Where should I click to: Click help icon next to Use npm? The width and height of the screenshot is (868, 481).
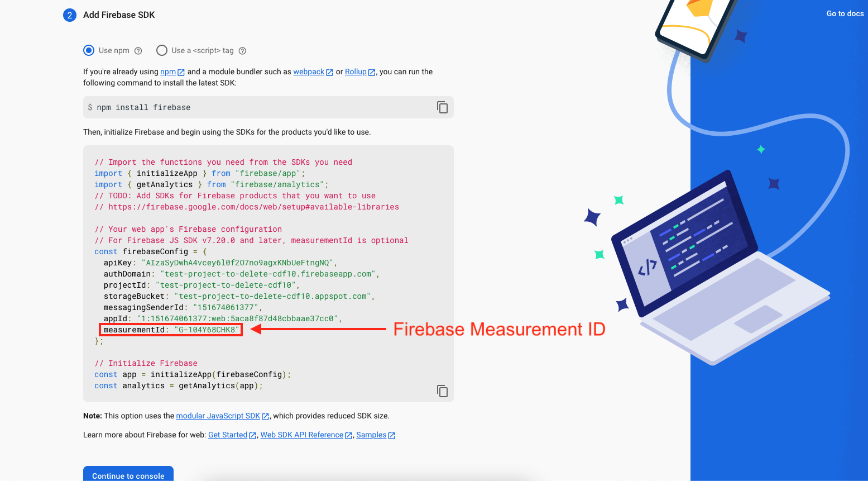pyautogui.click(x=138, y=51)
